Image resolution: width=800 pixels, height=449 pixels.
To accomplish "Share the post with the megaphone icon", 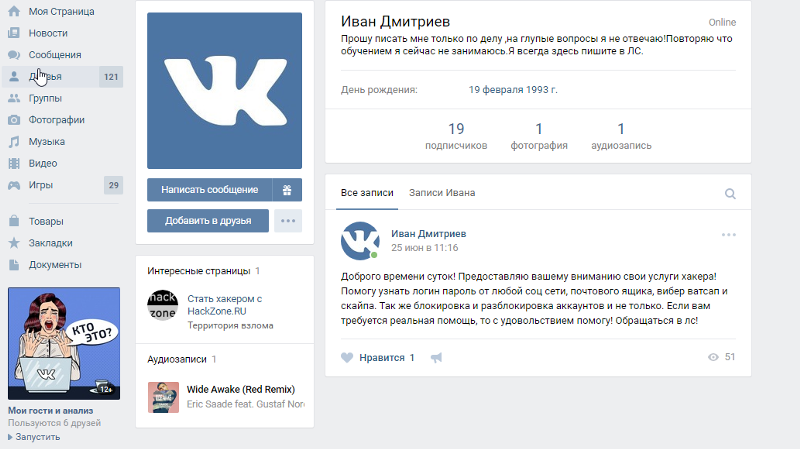I will [436, 358].
